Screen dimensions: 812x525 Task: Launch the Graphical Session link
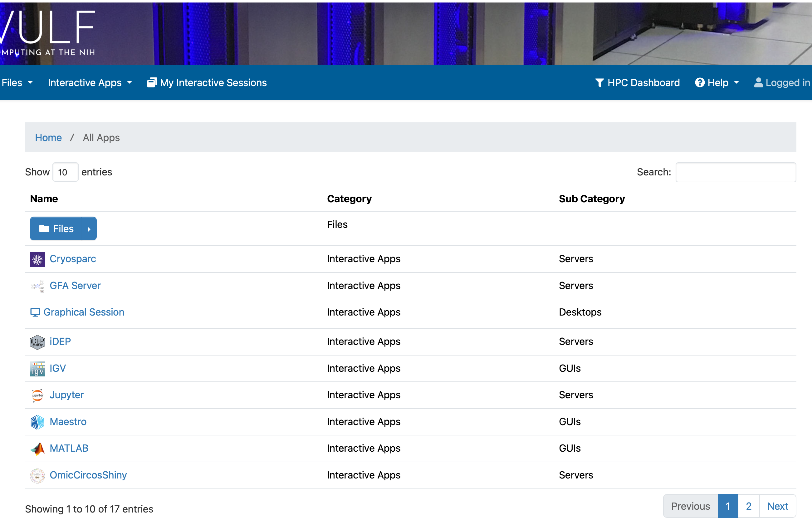pos(84,312)
